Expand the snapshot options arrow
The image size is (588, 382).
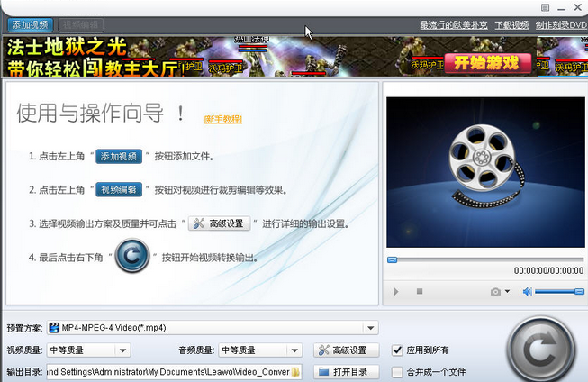point(507,291)
